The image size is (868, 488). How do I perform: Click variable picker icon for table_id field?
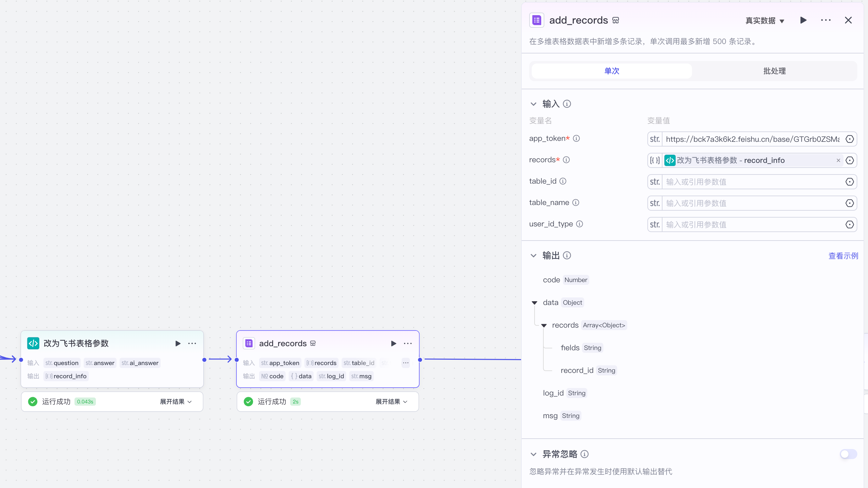point(849,182)
